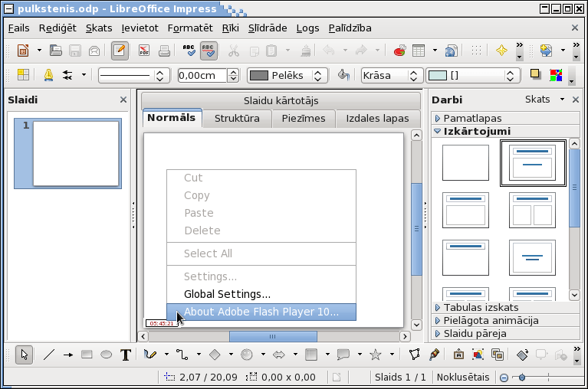Screen dimensions: 588x389
Task: Toggle AutoSpellcheck icon
Action: click(x=208, y=51)
